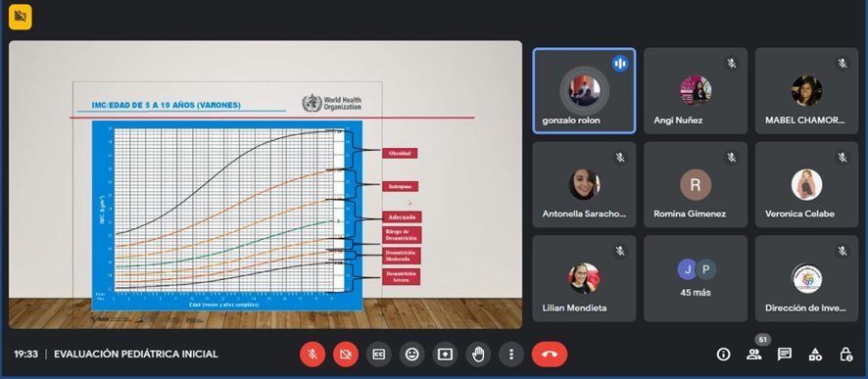
Task: Open the emoji reactions button
Action: click(x=411, y=355)
